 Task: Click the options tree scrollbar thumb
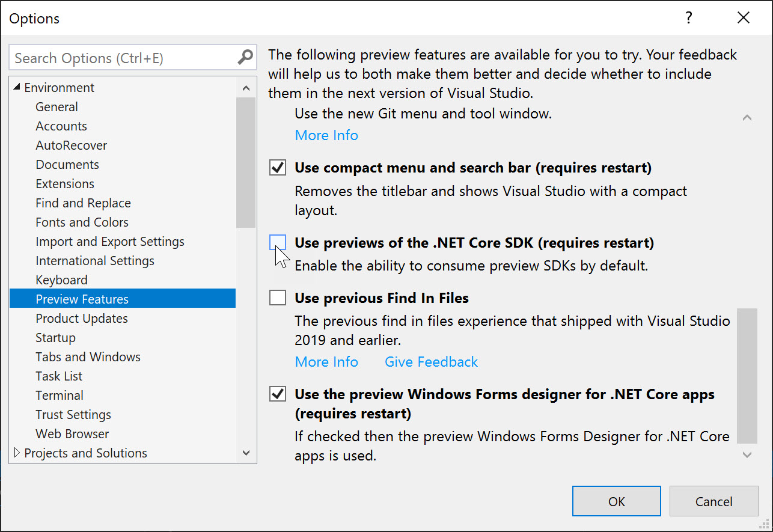tap(246, 163)
